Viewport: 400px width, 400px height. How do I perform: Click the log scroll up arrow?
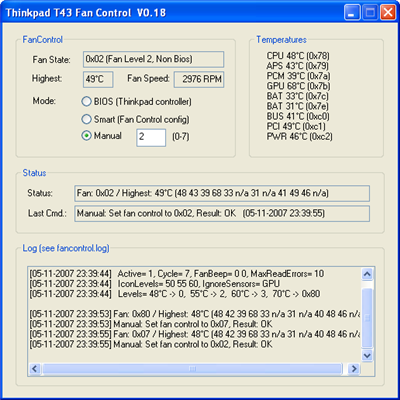(367, 274)
